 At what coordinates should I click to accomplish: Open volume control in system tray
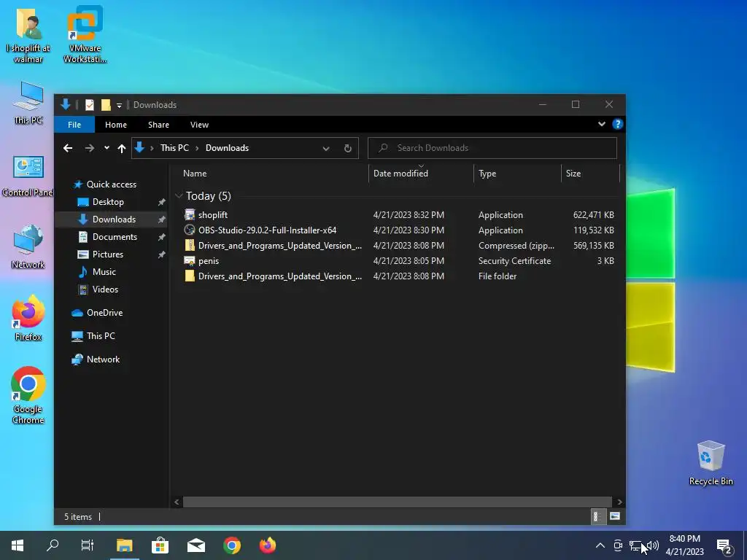(x=653, y=545)
